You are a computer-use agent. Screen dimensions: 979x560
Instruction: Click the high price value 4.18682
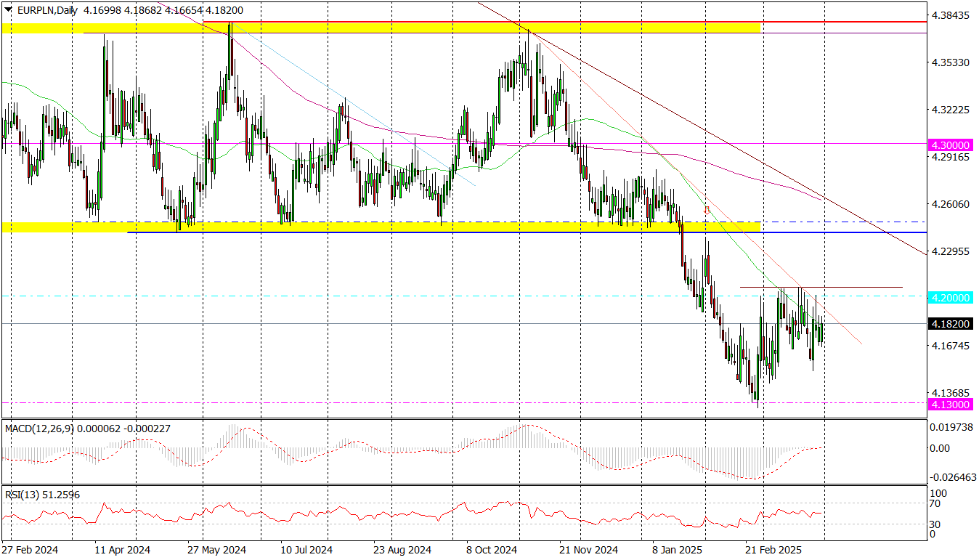click(x=143, y=11)
